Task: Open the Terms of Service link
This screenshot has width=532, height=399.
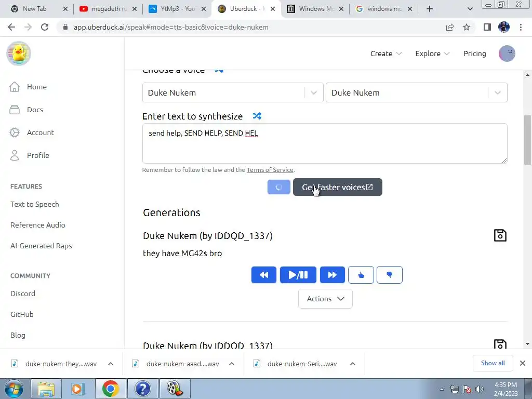Action: (270, 170)
